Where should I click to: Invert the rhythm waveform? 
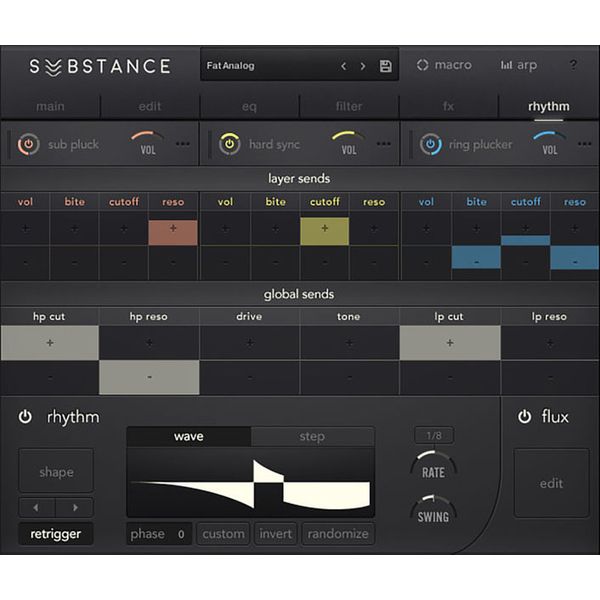pyautogui.click(x=276, y=534)
